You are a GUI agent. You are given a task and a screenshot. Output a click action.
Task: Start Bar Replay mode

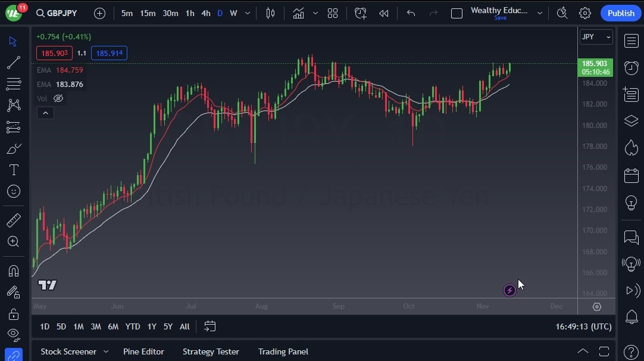(383, 13)
